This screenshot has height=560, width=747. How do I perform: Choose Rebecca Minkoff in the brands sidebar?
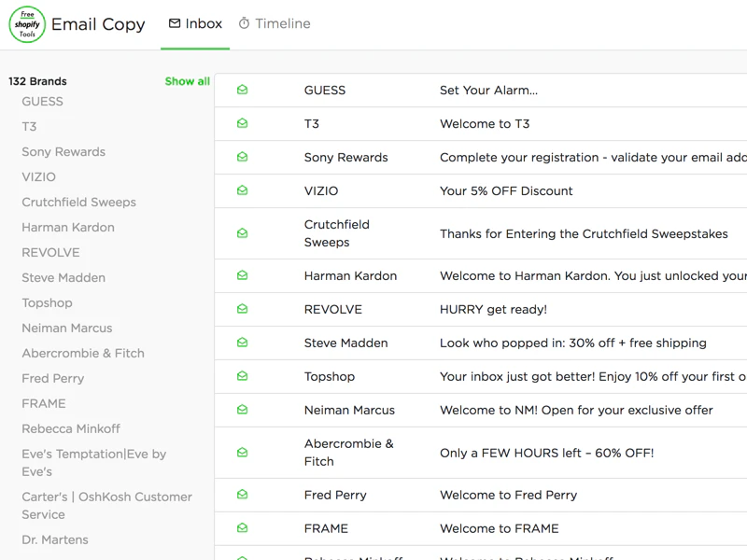(x=71, y=429)
